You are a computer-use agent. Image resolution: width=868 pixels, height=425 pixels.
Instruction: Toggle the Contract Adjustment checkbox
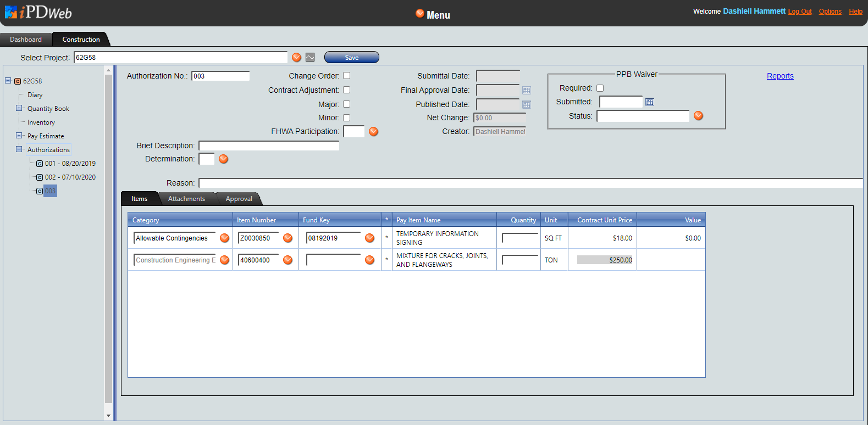pyautogui.click(x=346, y=90)
